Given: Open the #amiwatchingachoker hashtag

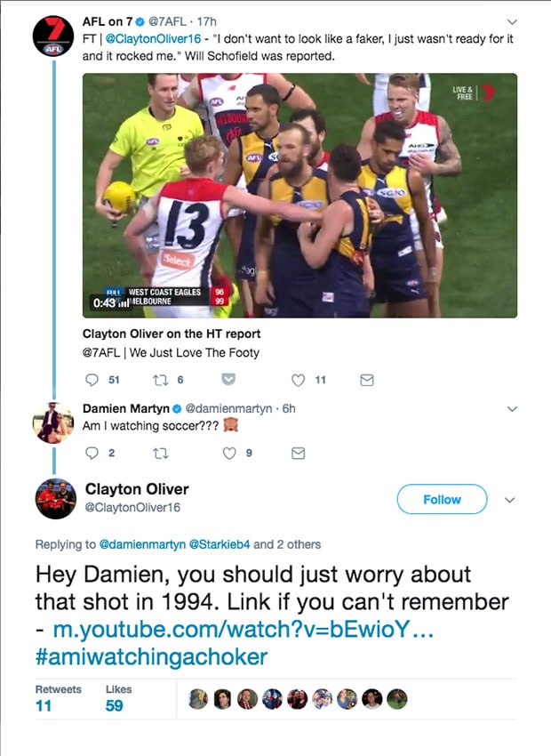Looking at the screenshot, I should 151,656.
